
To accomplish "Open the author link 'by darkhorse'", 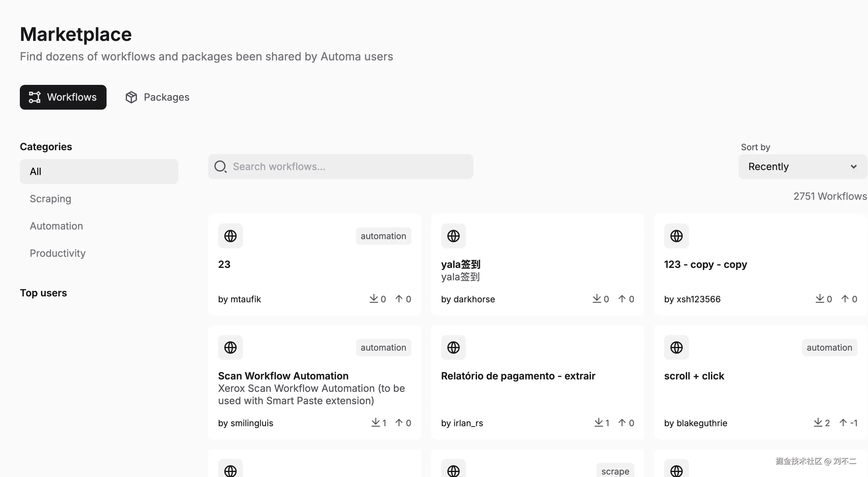I will click(468, 299).
